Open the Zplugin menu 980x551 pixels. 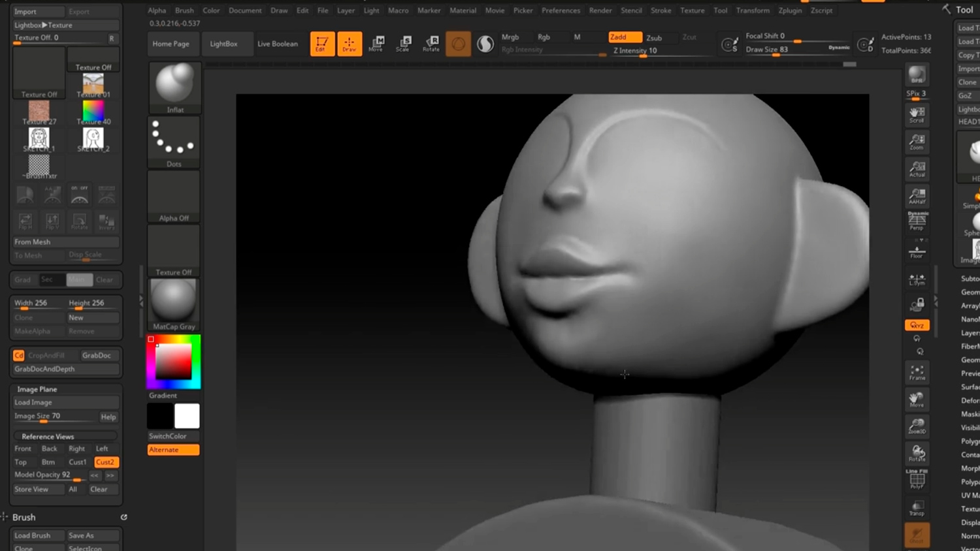[x=790, y=10]
